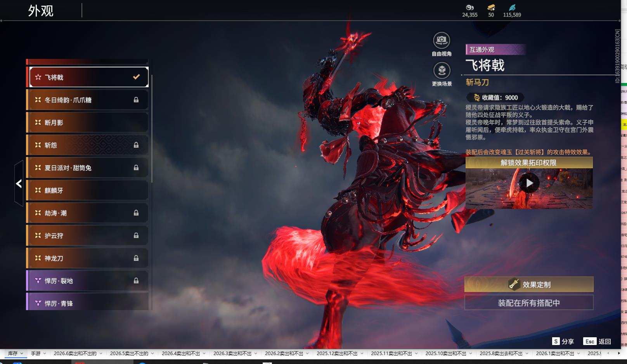Select the 冬日绮韵·爪爪糖 skin
The image size is (627, 364).
[x=87, y=100]
